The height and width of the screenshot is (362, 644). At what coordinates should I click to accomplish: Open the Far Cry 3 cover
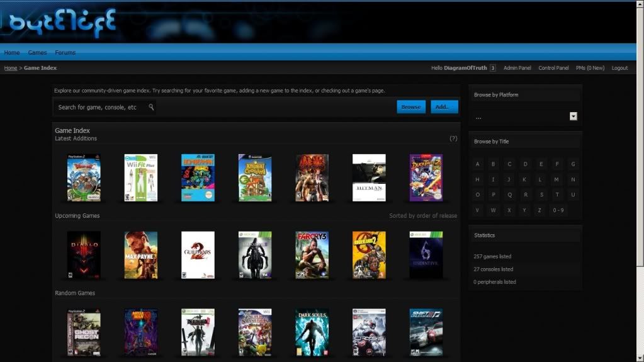tap(312, 255)
